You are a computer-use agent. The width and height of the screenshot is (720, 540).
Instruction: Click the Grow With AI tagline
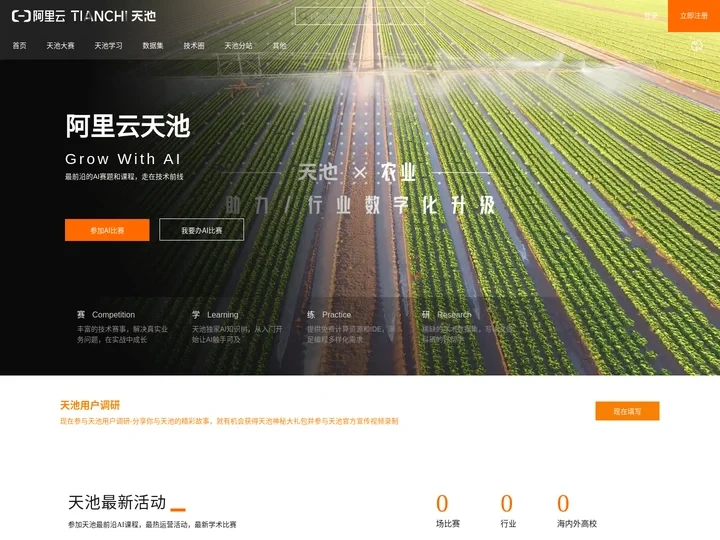click(123, 159)
